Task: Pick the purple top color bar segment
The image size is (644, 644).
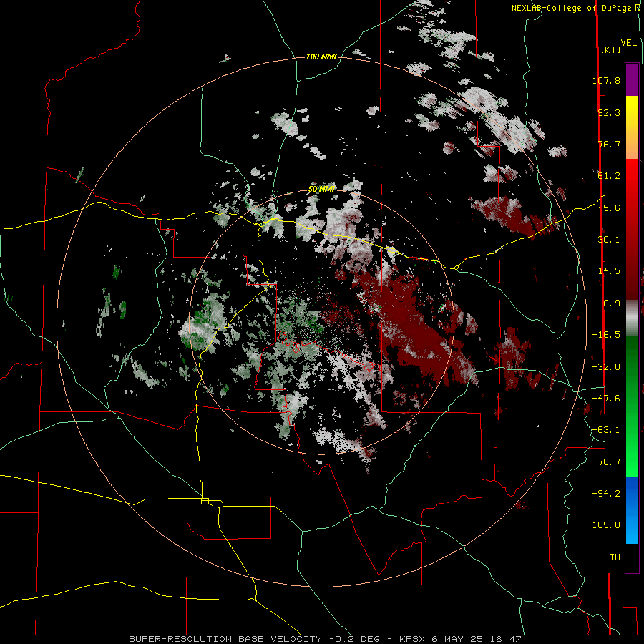Action: point(632,79)
